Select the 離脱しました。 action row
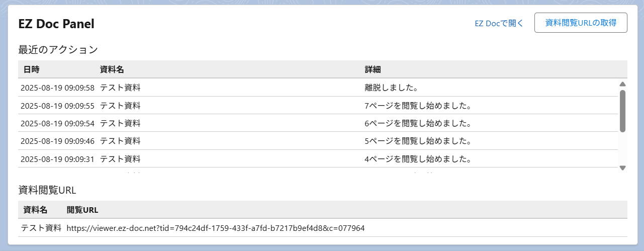 [392, 88]
